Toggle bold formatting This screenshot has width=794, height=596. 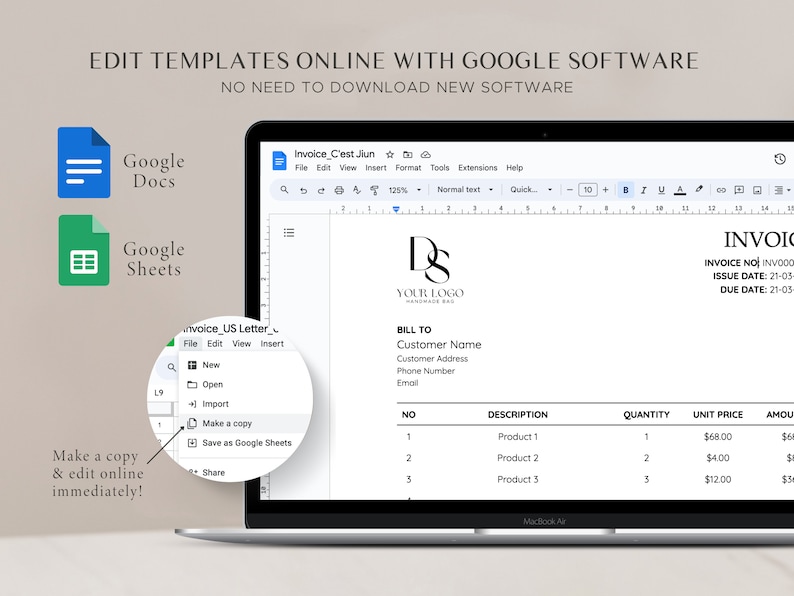[625, 190]
